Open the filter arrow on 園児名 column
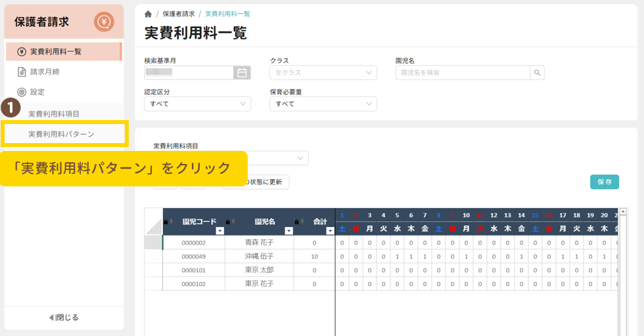This screenshot has height=336, width=644. pos(288,231)
